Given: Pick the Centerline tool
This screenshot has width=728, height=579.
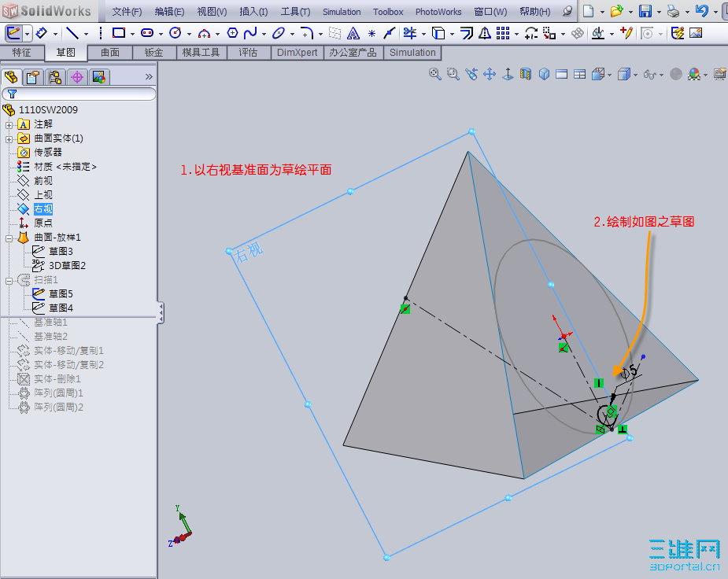Looking at the screenshot, I should coord(101,33).
